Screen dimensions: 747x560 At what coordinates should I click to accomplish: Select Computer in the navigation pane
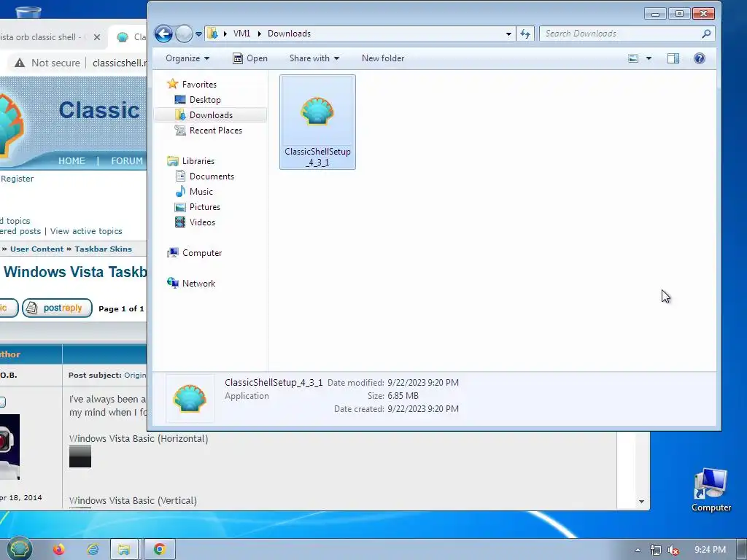pos(194,253)
